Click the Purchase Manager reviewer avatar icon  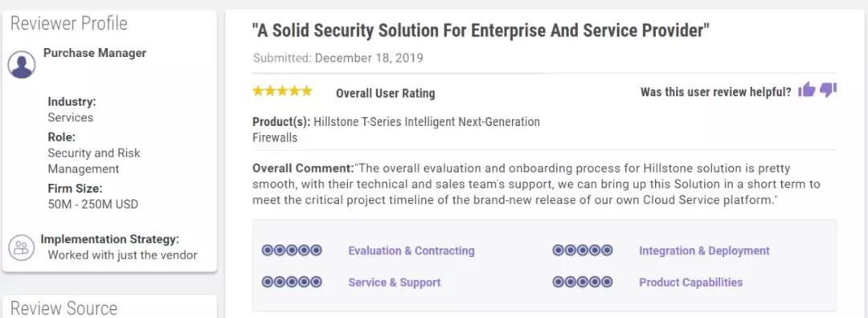[22, 64]
